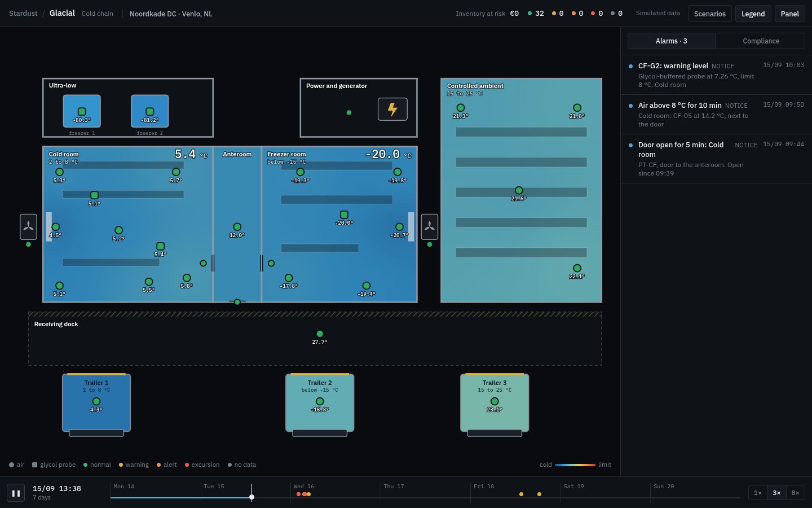Select cold room glycol probe reading 5.4°
This screenshot has height=508, width=812.
(160, 246)
